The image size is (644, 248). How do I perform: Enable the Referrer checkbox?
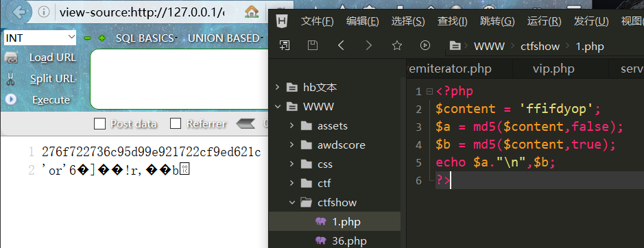coord(176,123)
